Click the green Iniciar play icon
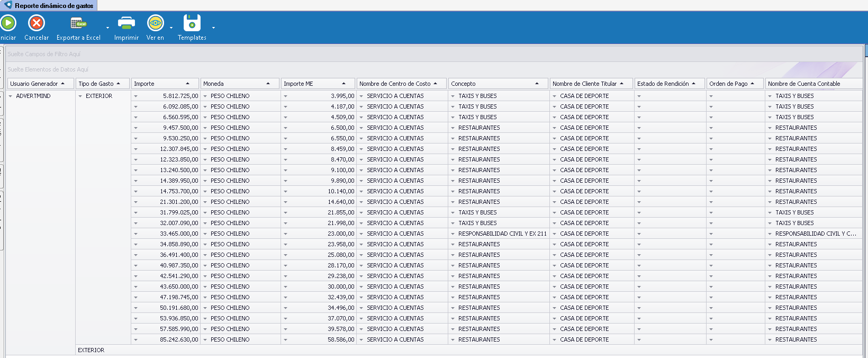This screenshot has height=358, width=868. 8,23
